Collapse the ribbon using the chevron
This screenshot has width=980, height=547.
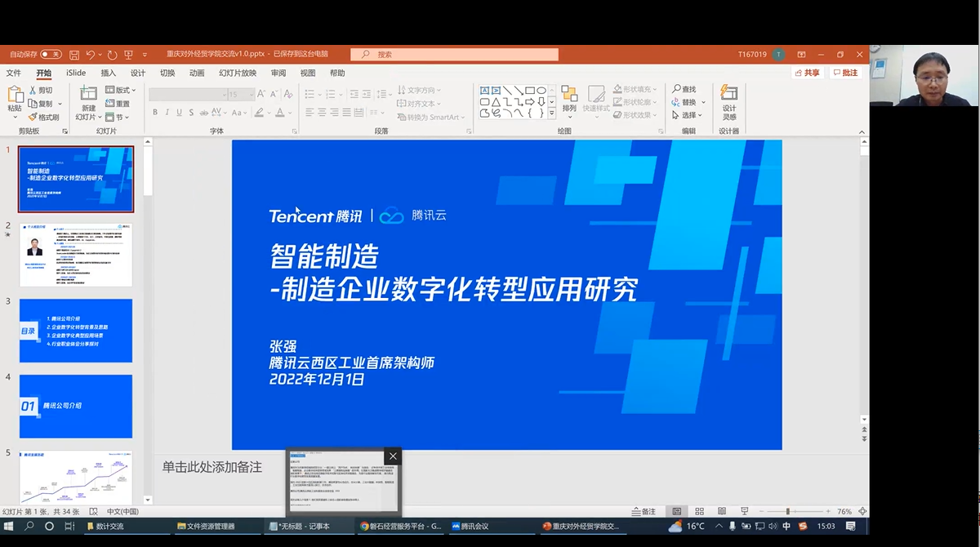click(x=862, y=131)
